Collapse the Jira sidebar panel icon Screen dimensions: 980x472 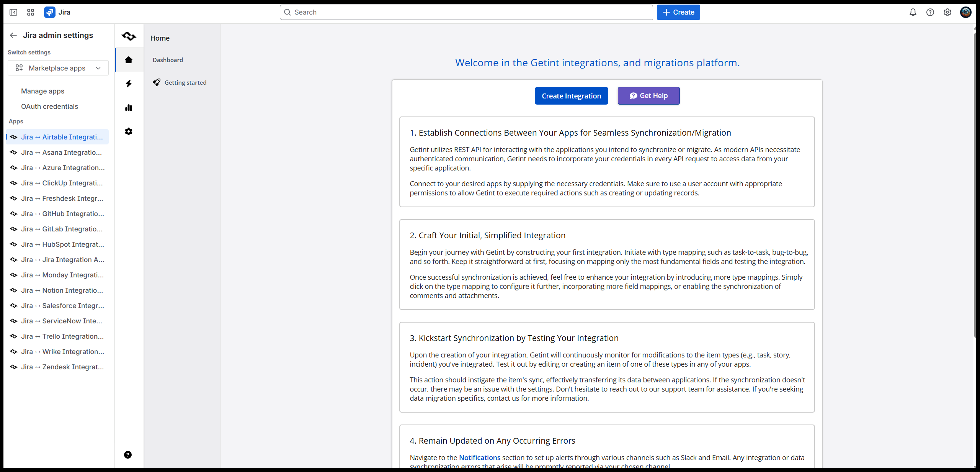point(13,12)
